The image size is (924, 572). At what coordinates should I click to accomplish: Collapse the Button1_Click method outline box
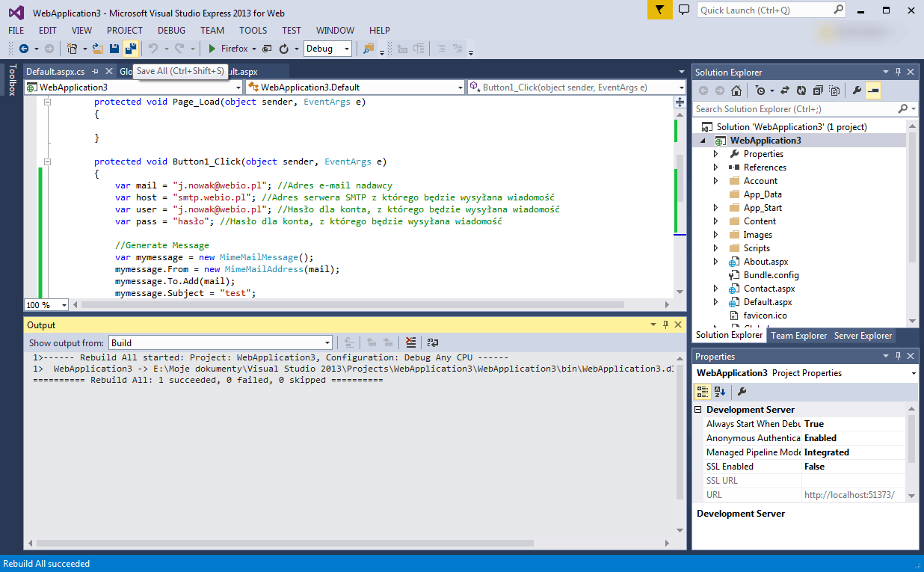tap(47, 162)
